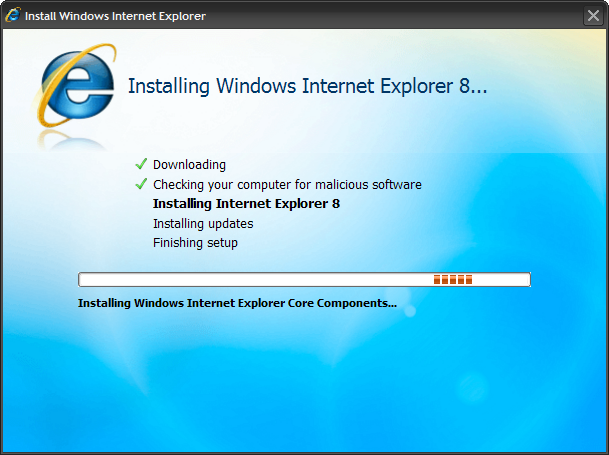Click the large Internet Explorer logo
Image resolution: width=609 pixels, height=455 pixels.
tap(75, 86)
